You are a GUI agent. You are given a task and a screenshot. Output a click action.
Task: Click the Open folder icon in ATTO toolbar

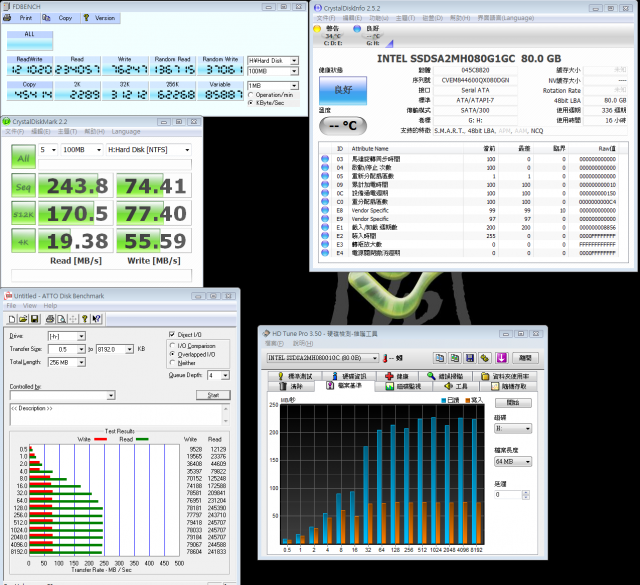tap(23, 319)
